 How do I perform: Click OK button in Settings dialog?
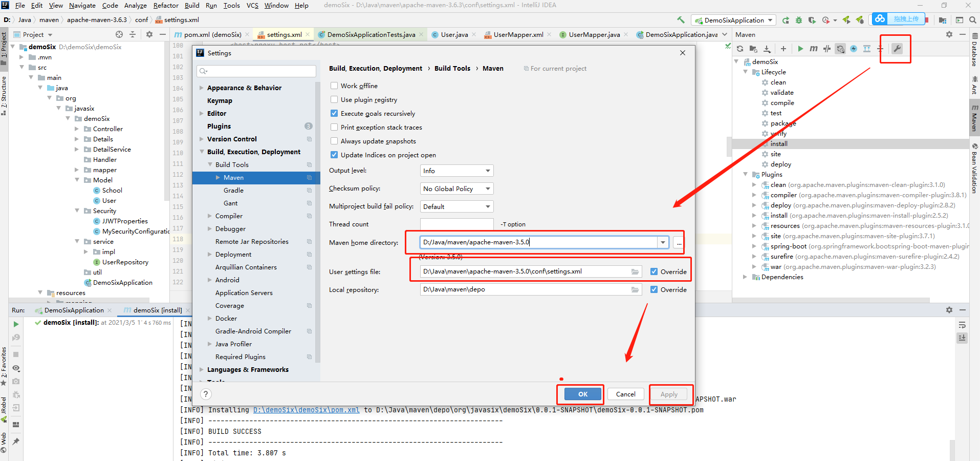coord(583,394)
